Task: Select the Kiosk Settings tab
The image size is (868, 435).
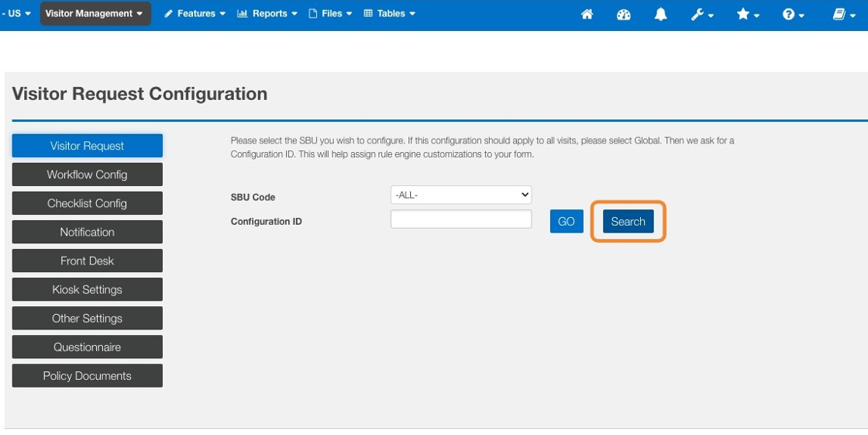Action: tap(87, 289)
